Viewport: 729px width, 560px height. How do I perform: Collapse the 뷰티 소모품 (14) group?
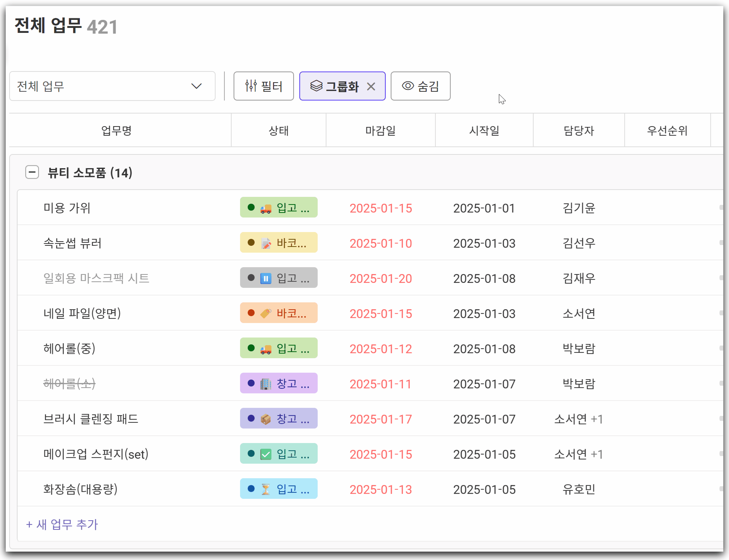tap(32, 172)
